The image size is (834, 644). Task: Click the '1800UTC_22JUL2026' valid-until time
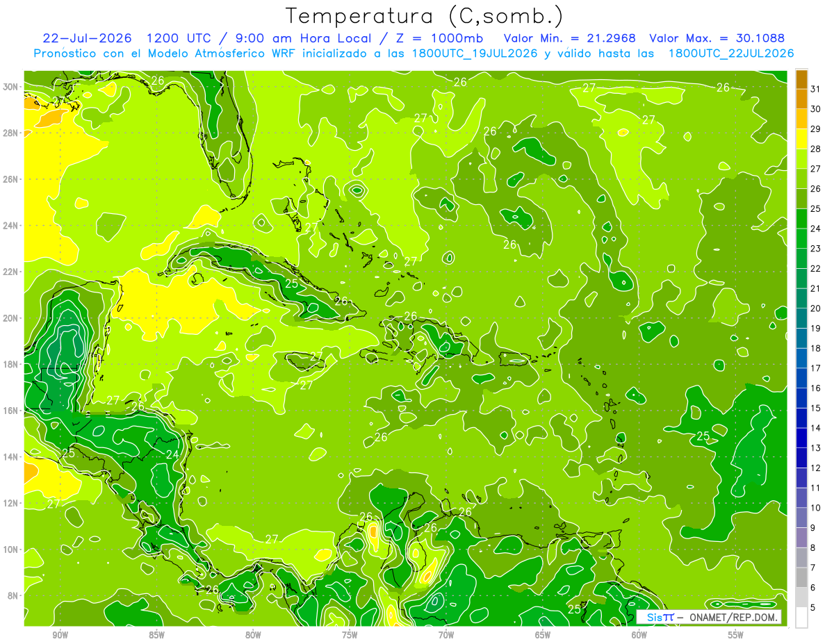pyautogui.click(x=731, y=53)
